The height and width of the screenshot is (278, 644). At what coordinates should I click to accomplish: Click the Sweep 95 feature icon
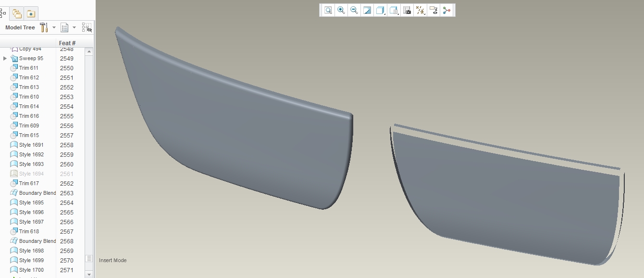pyautogui.click(x=14, y=58)
